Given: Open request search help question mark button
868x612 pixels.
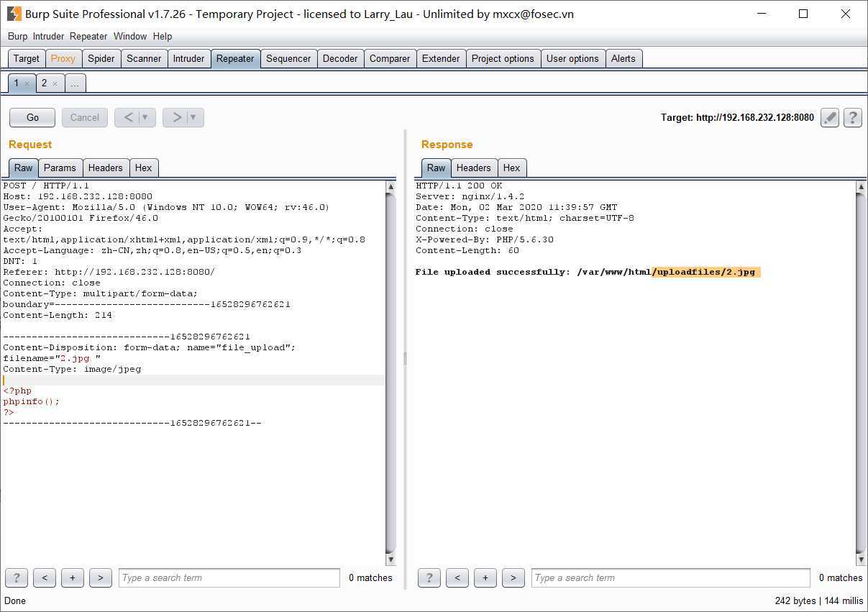Looking at the screenshot, I should 17,577.
